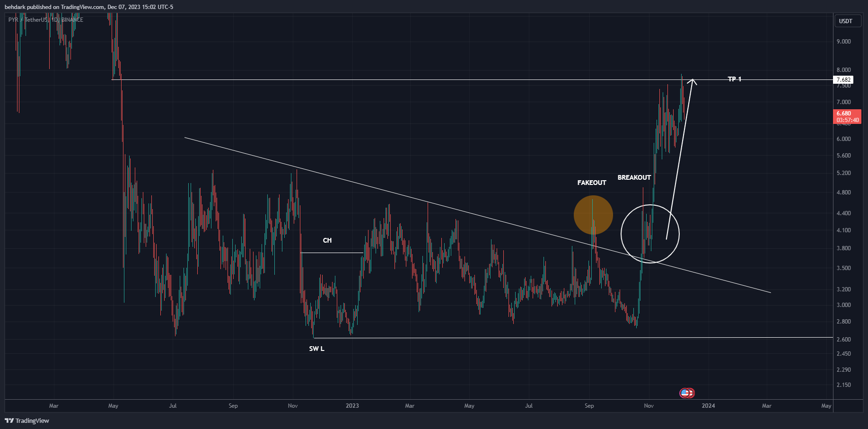Viewport: 868px width, 429px height.
Task: Select the TP 1 text label
Action: tap(735, 79)
